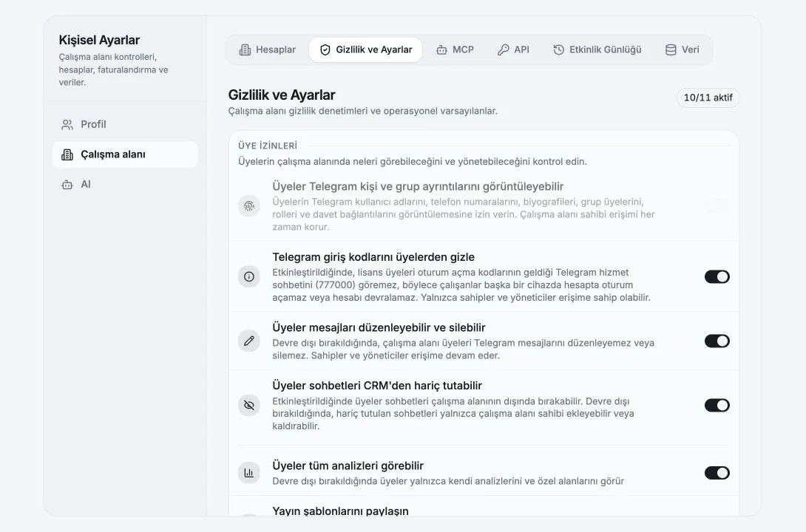Switch to the Veri tab
Image resolution: width=806 pixels, height=532 pixels.
(x=682, y=50)
